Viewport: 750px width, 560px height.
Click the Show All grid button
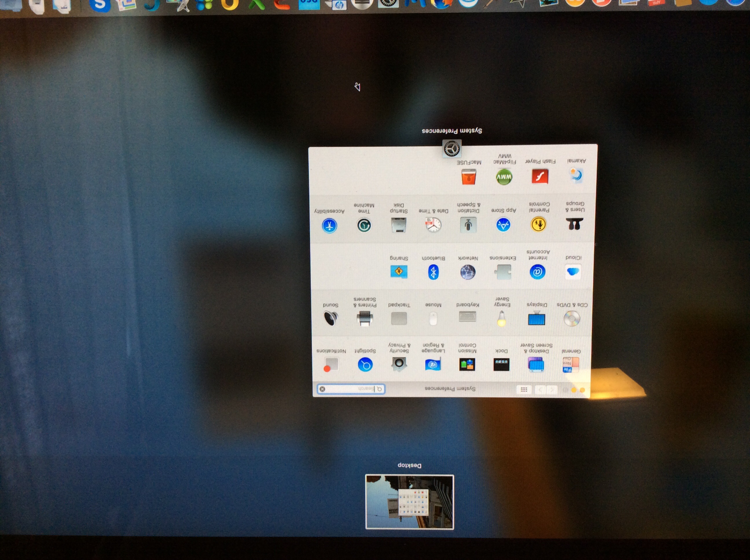[524, 390]
